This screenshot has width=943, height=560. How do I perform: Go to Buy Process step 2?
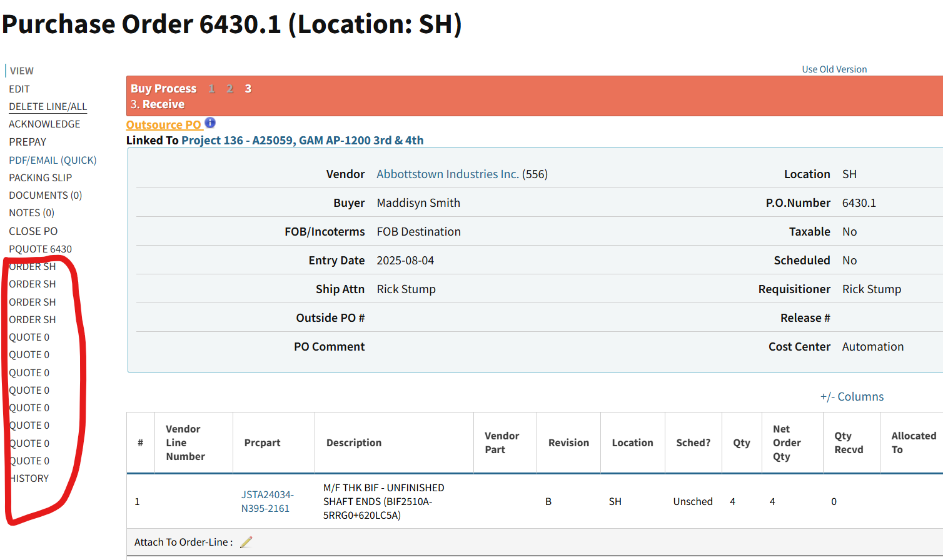(229, 89)
